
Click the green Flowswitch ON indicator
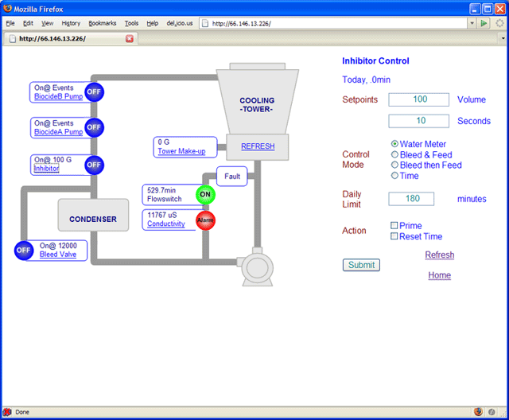[x=205, y=194]
